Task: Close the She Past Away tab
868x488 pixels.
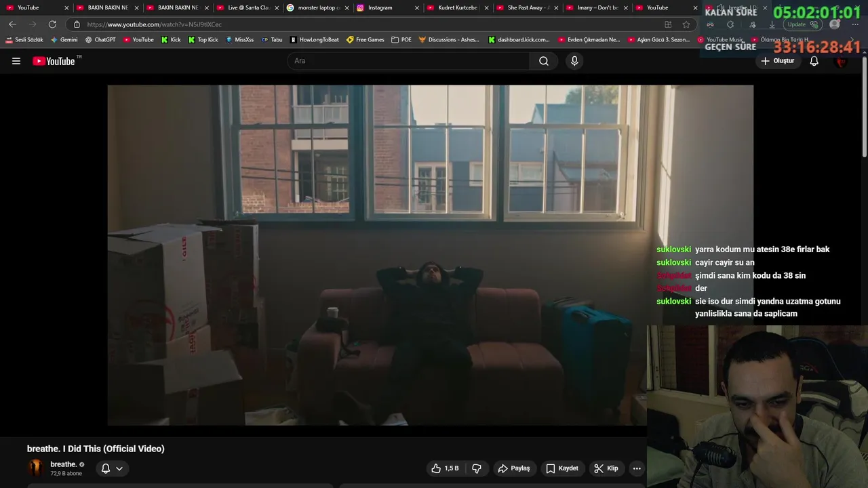Action: (x=556, y=7)
